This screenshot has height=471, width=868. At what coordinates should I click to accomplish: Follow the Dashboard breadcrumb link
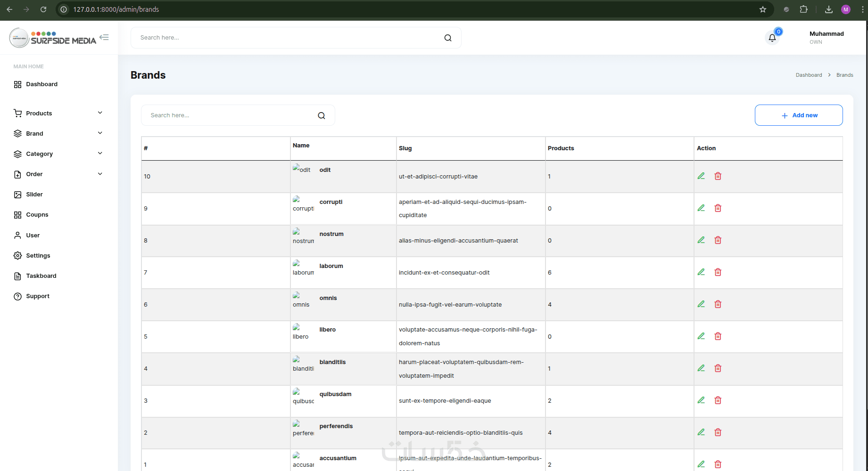click(809, 75)
